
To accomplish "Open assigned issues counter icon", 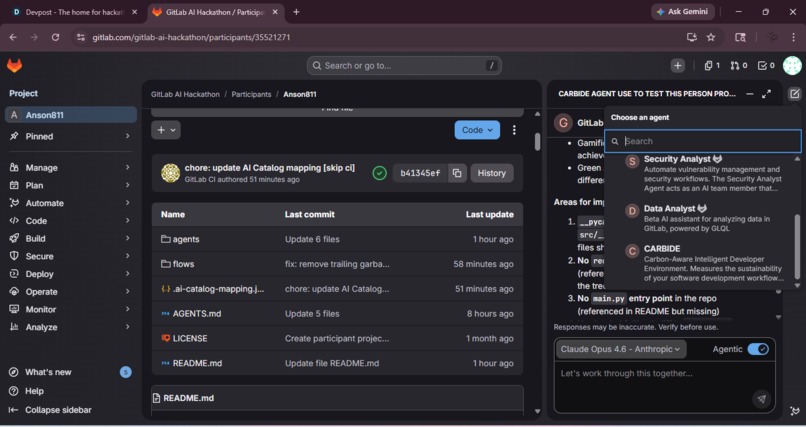I will [x=712, y=66].
